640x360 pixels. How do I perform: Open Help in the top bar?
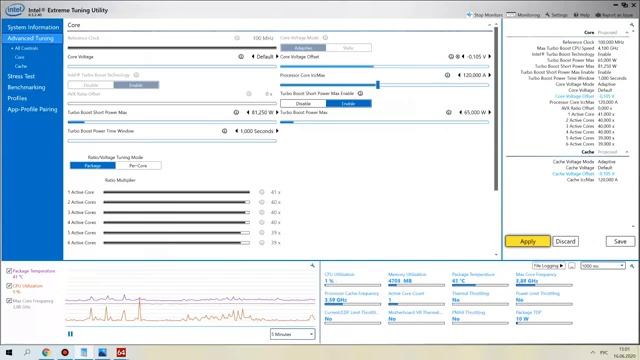coord(582,15)
